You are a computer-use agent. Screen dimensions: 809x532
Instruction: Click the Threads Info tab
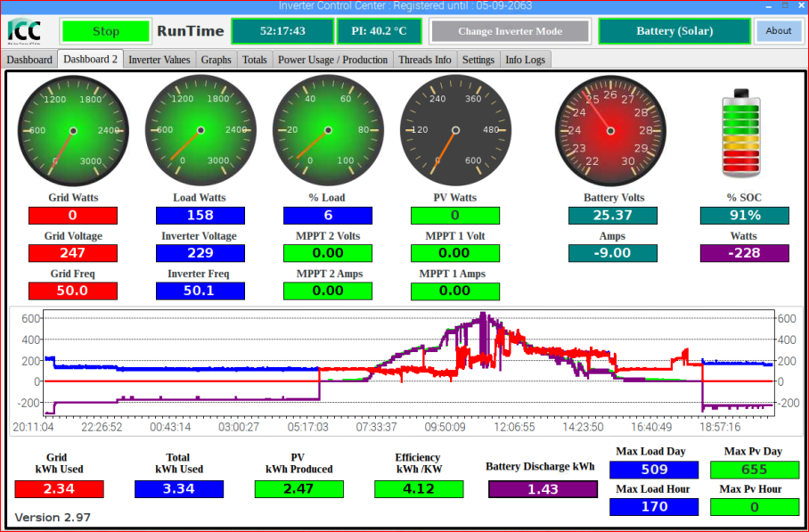[x=425, y=60]
